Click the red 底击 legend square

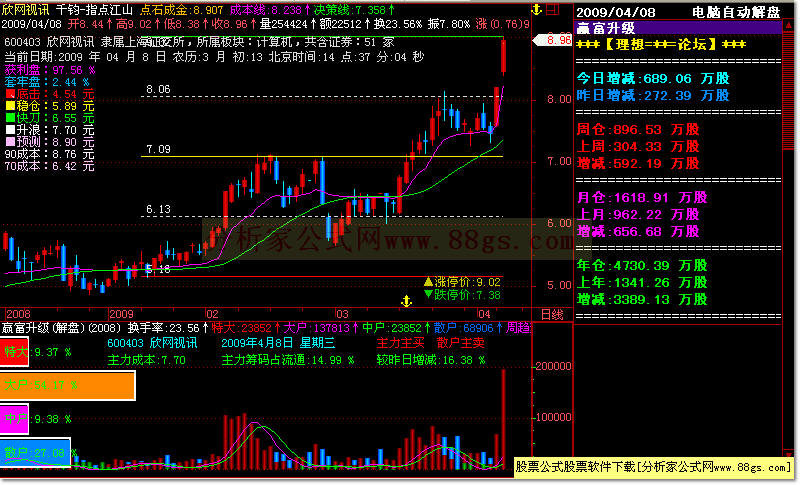[x=10, y=94]
